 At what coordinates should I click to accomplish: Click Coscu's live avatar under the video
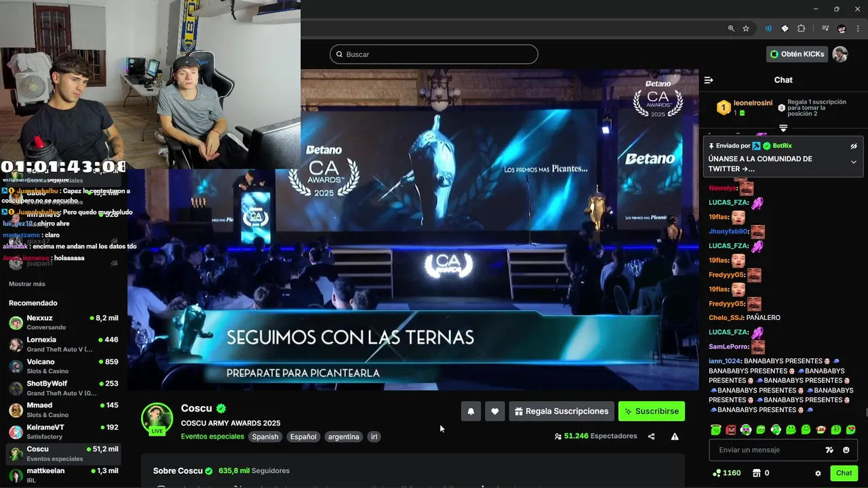tap(157, 419)
